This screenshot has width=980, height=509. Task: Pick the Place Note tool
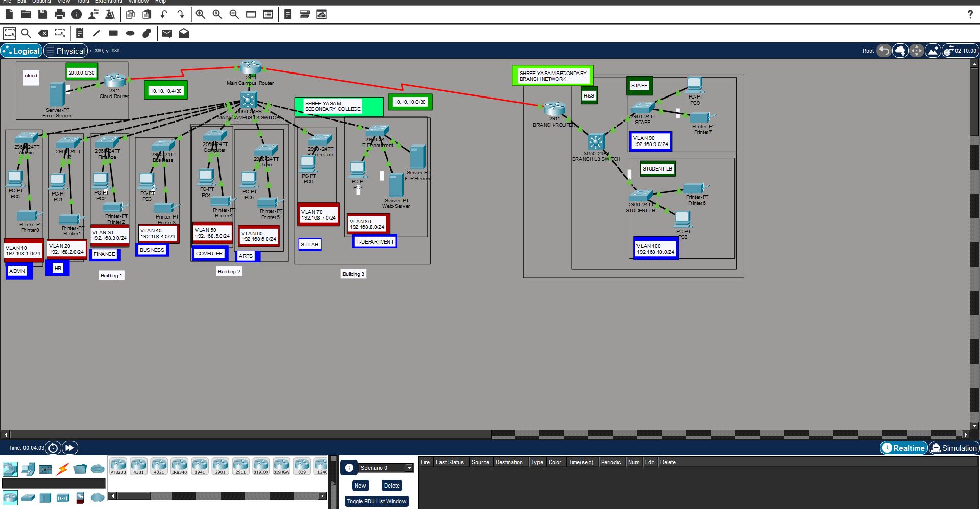pyautogui.click(x=80, y=33)
